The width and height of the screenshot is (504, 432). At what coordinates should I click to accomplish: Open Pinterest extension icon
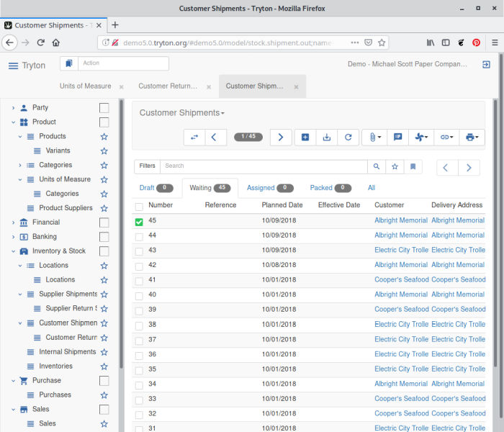[x=476, y=42]
